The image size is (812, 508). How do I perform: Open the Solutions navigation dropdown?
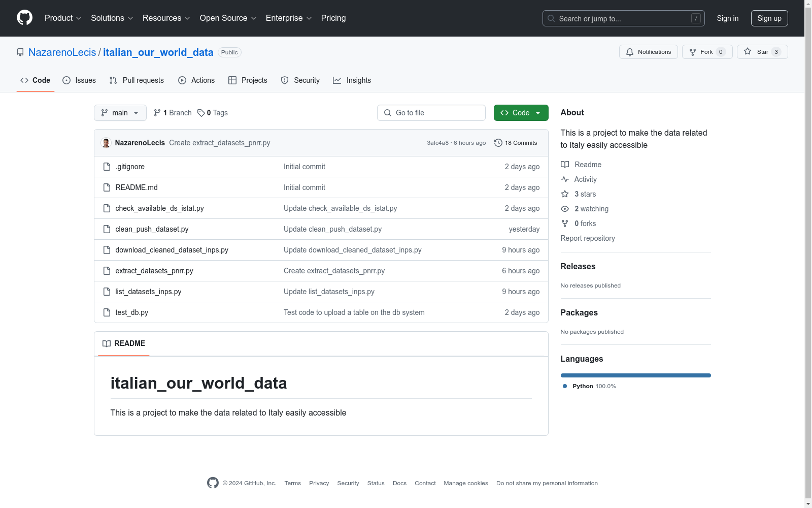tap(112, 18)
